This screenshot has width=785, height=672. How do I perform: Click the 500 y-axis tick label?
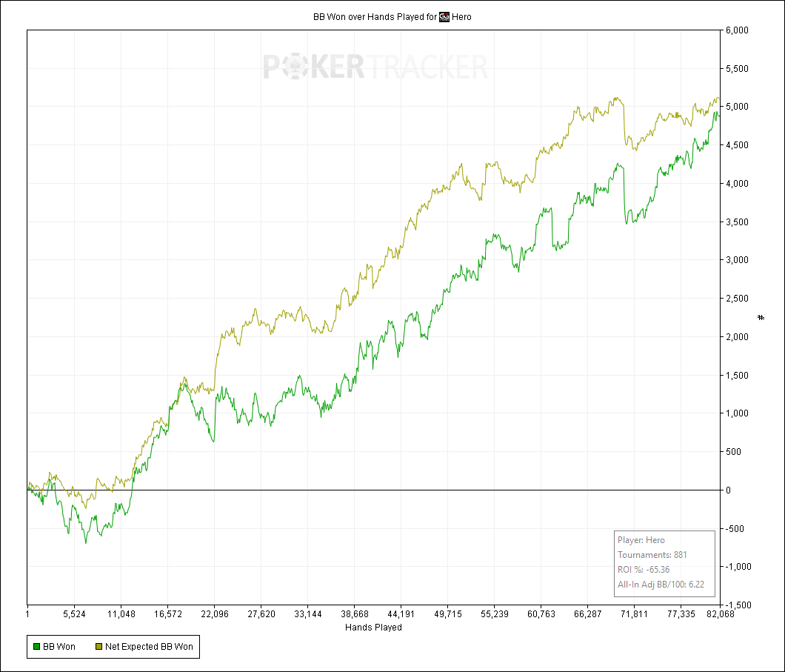click(733, 452)
